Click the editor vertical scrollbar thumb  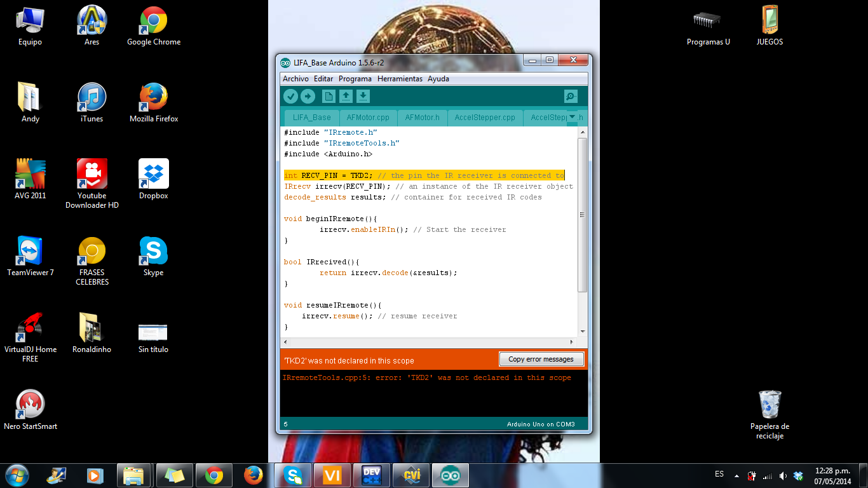582,215
